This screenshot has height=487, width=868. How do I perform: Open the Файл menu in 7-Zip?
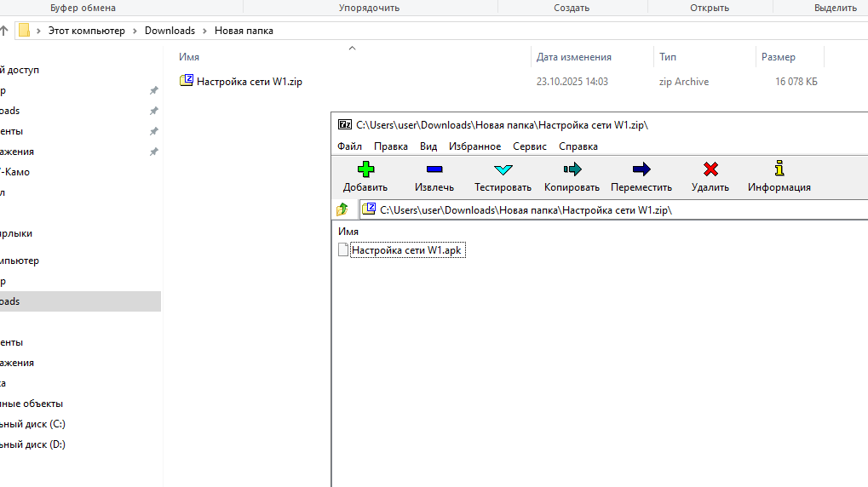(349, 146)
